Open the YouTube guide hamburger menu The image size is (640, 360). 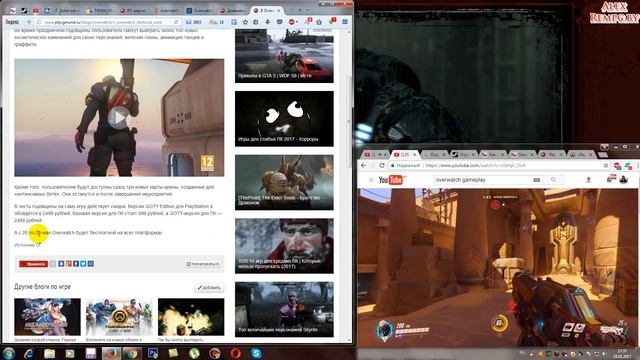pyautogui.click(x=371, y=180)
